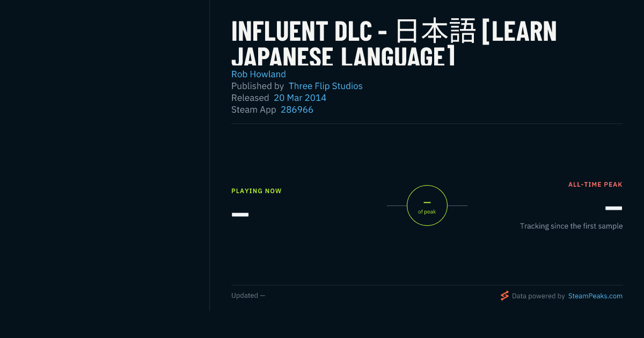Open developer Rob Howland's page

pos(259,74)
